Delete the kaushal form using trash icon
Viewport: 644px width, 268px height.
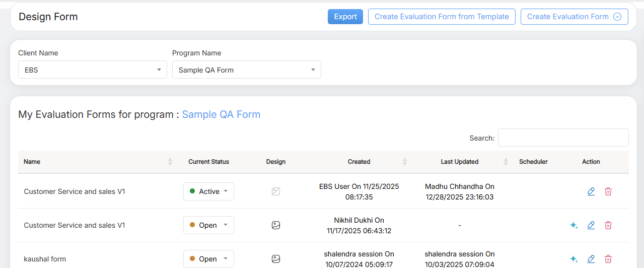pos(608,259)
